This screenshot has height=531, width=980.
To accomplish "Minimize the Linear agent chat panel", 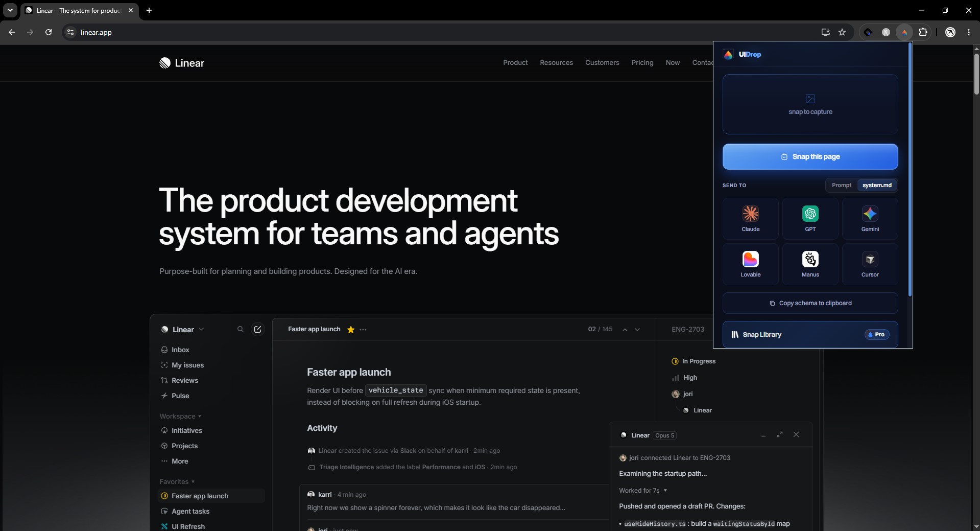I will (763, 436).
